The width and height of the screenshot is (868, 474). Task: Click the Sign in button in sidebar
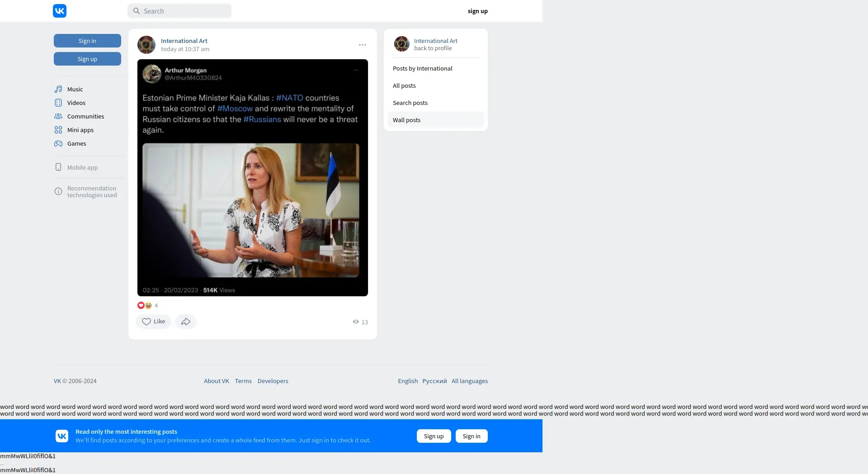(x=87, y=41)
